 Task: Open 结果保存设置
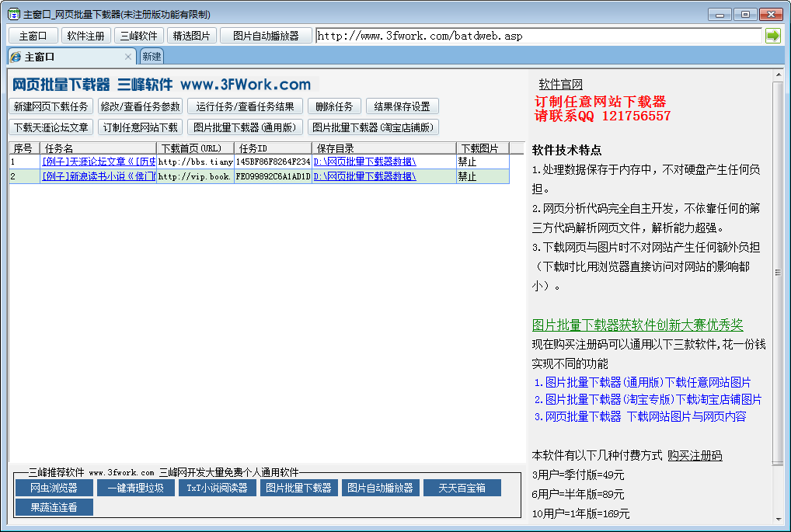[402, 106]
